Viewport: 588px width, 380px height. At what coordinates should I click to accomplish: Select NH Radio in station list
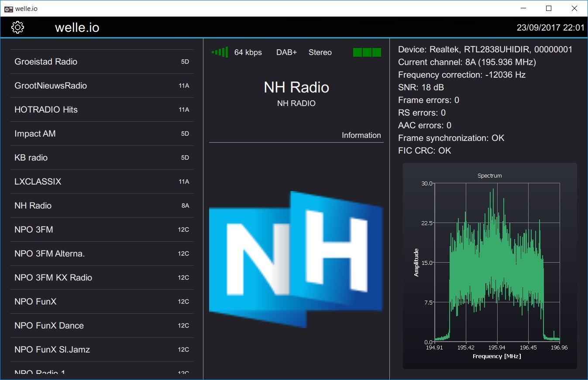[x=102, y=205]
